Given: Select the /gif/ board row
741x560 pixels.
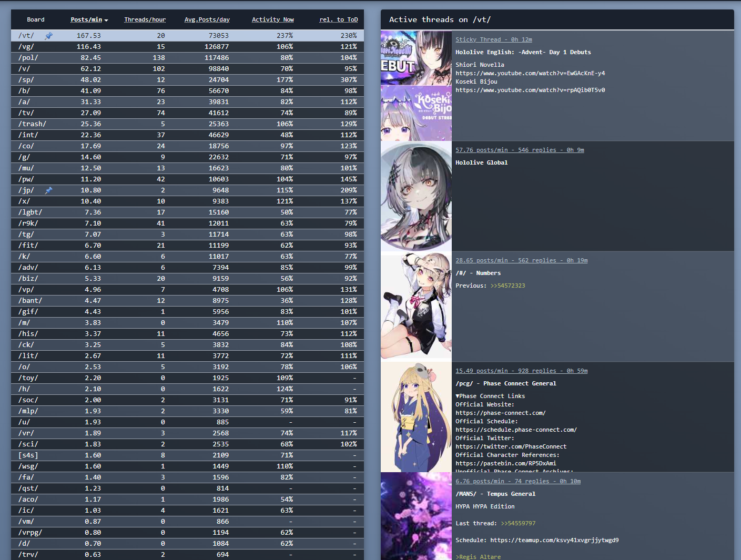Looking at the screenshot, I should 187,312.
